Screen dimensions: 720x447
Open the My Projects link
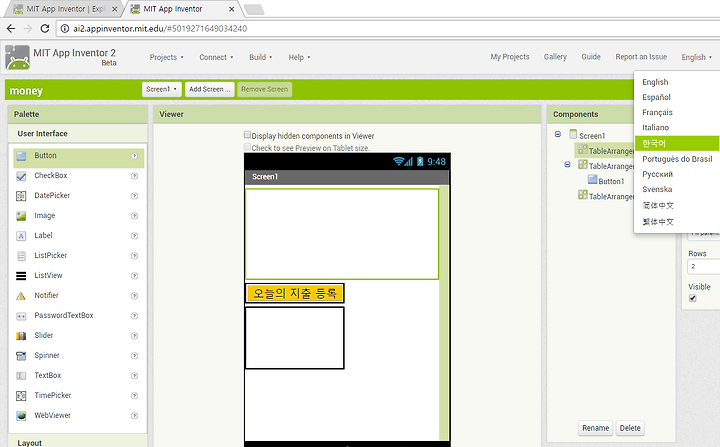click(510, 57)
